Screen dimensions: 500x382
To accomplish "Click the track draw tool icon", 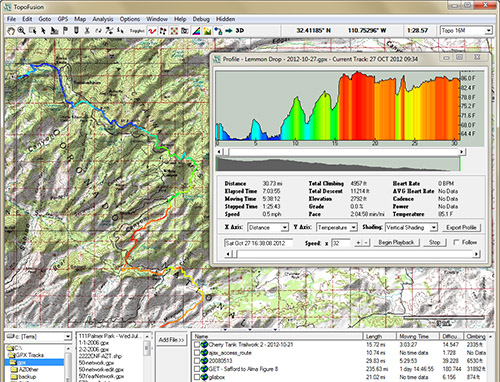I will tap(54, 31).
